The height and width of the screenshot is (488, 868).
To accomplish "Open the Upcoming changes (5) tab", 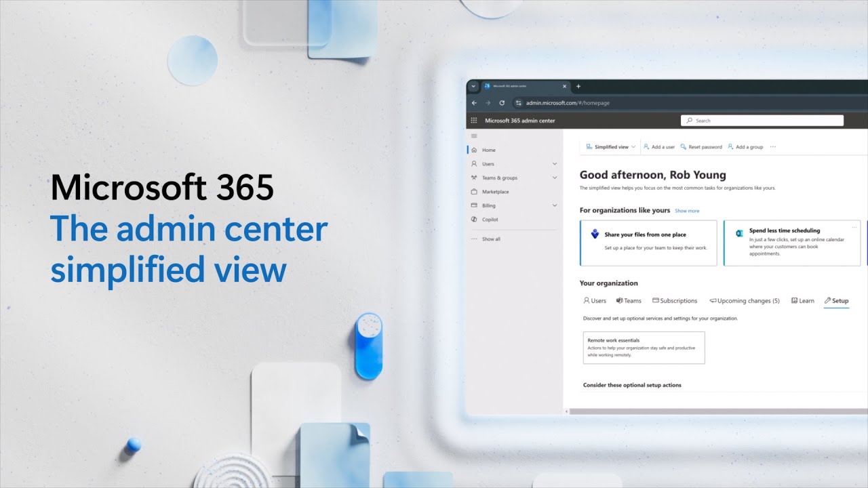I will tap(745, 301).
